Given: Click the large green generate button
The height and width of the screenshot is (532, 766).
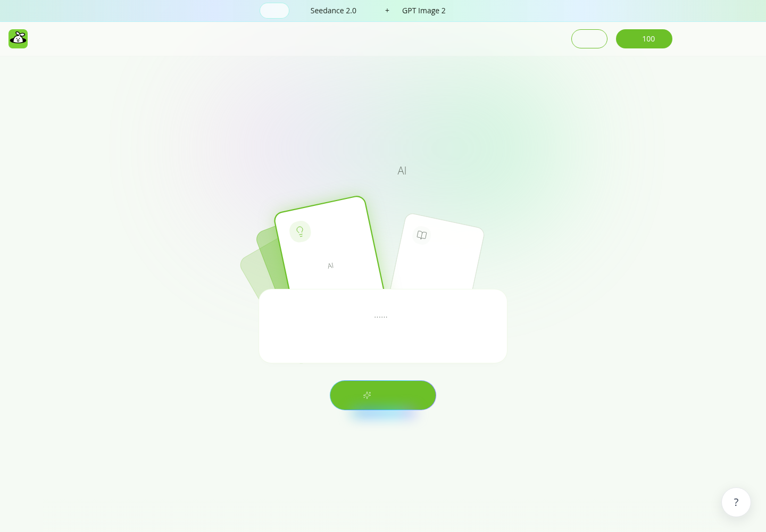Looking at the screenshot, I should point(383,395).
